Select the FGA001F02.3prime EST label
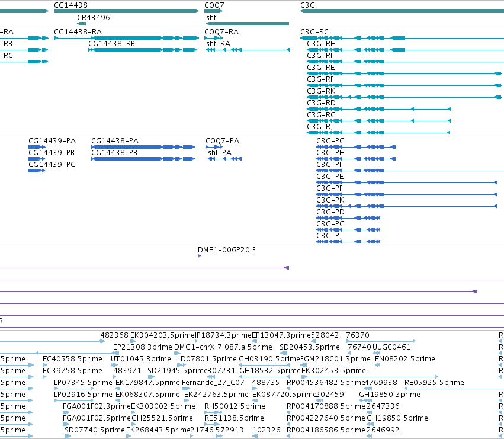The image size is (504, 439). (x=97, y=406)
